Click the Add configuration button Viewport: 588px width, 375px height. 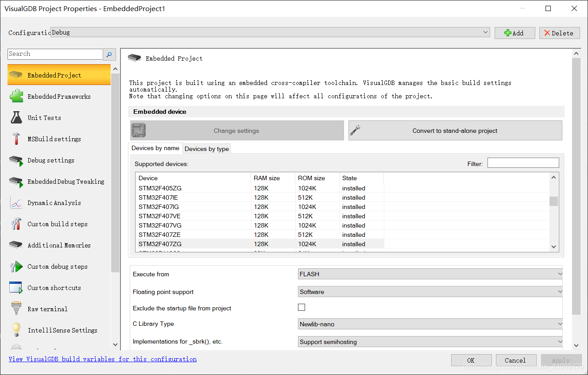point(514,32)
